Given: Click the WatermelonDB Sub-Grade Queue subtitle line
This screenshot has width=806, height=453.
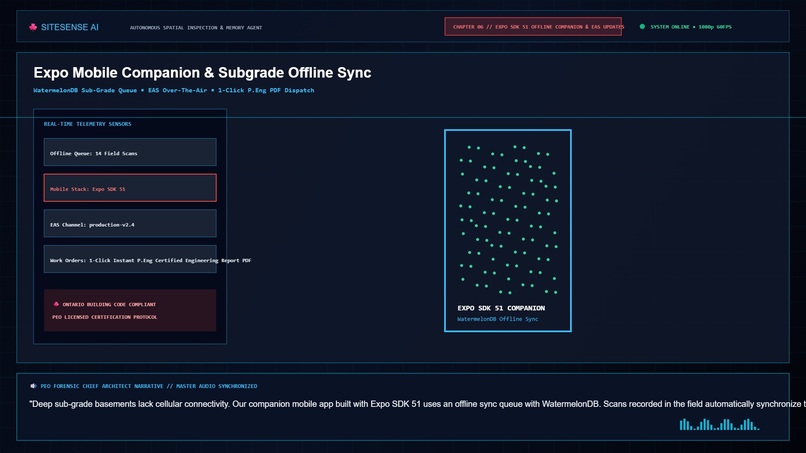Looking at the screenshot, I should pos(174,90).
